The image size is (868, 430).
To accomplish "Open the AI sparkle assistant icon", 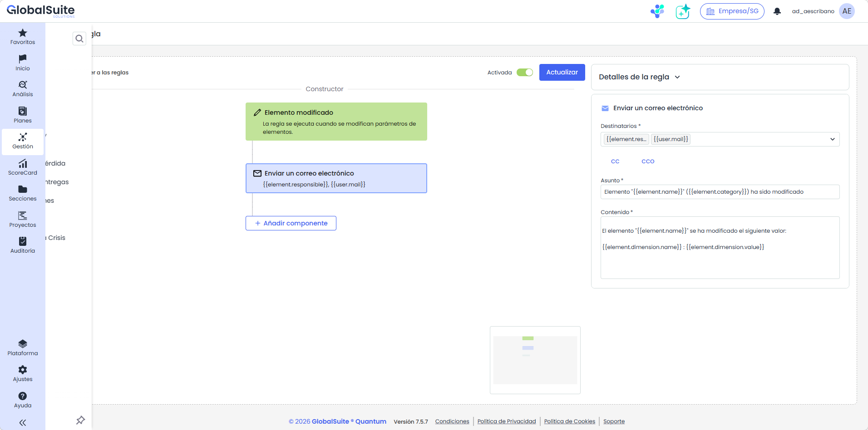I will click(x=683, y=11).
